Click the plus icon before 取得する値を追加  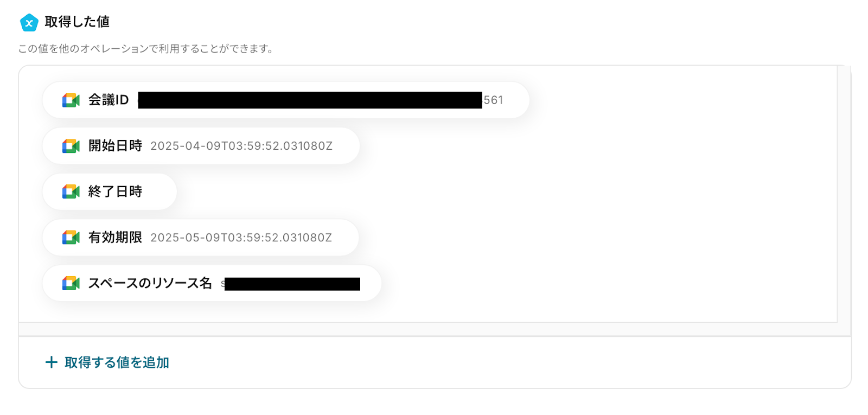[52, 362]
